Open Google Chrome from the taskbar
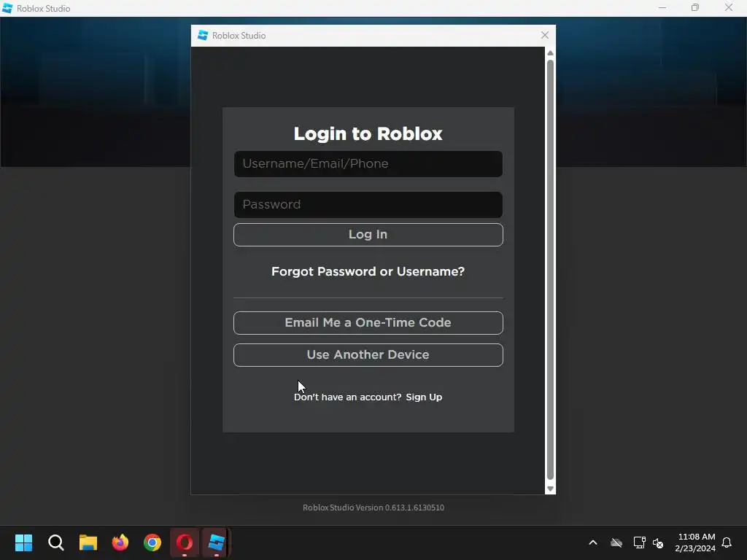 tap(152, 542)
